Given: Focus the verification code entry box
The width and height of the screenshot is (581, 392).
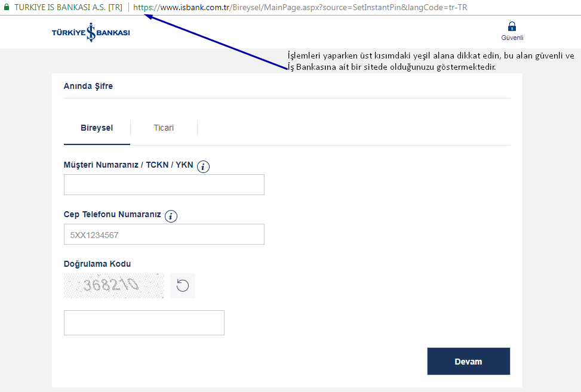Looking at the screenshot, I should [144, 323].
